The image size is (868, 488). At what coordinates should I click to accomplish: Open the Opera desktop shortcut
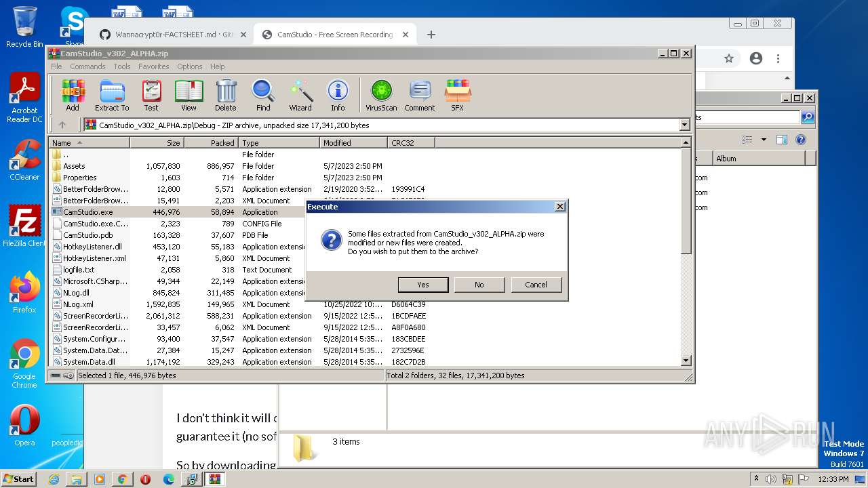24,426
